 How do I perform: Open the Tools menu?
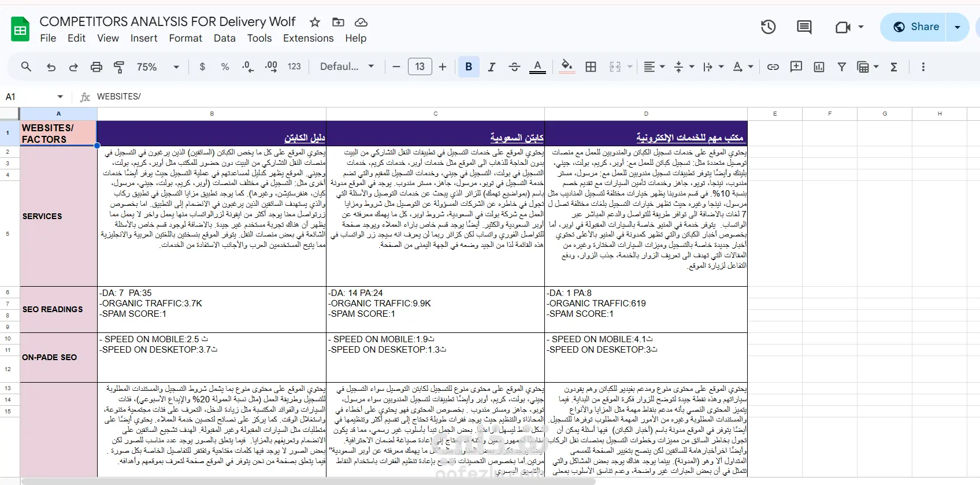[259, 38]
